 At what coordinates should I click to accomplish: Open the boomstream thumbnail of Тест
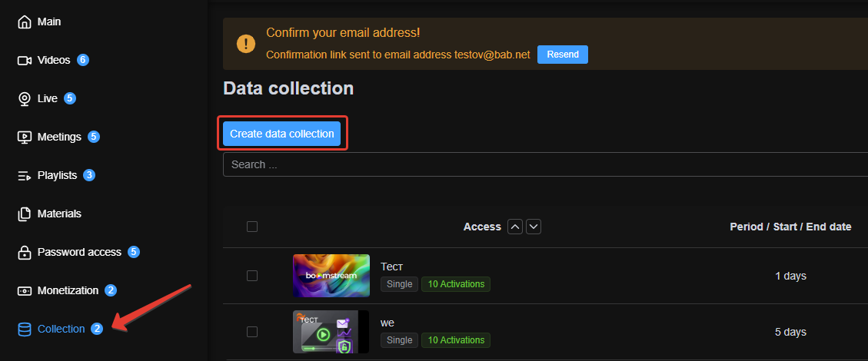[x=331, y=276]
